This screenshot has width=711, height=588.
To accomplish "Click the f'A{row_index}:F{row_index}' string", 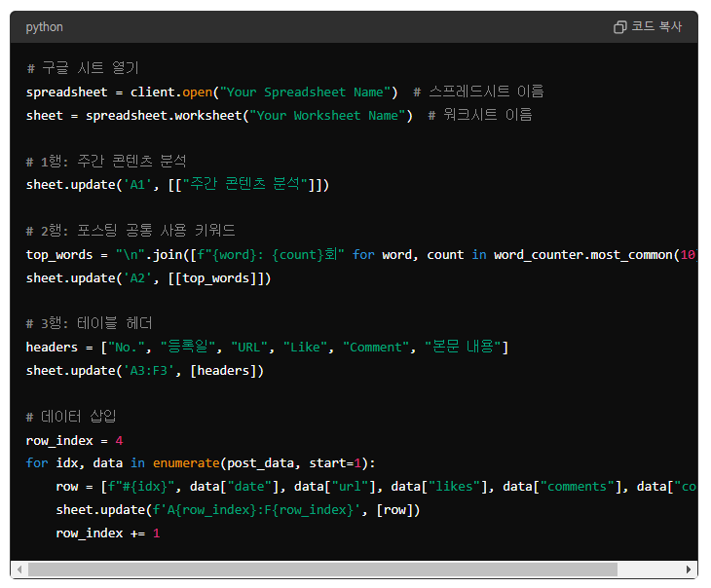I will 257,510.
